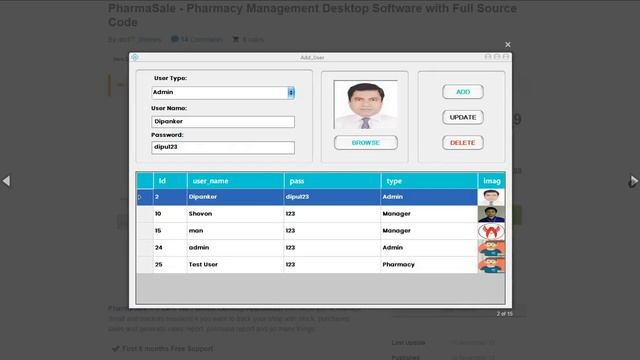Sort by the user_name column header

point(236,181)
